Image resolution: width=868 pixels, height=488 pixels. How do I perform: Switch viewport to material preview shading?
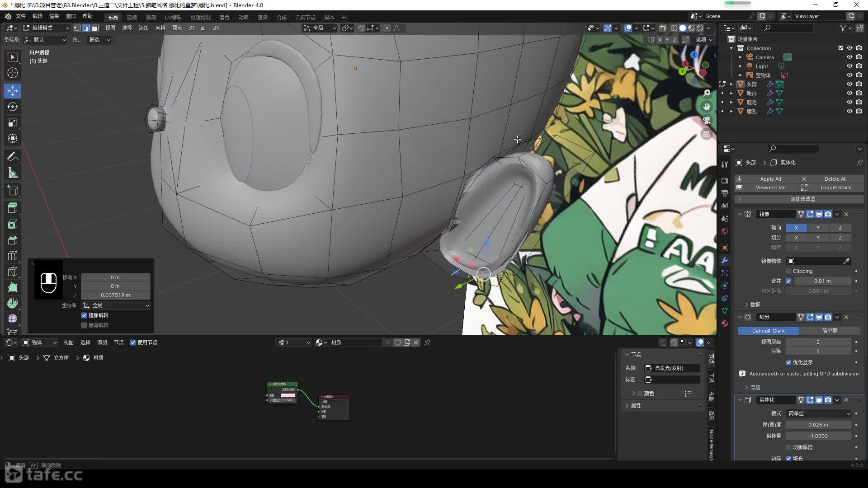(691, 28)
